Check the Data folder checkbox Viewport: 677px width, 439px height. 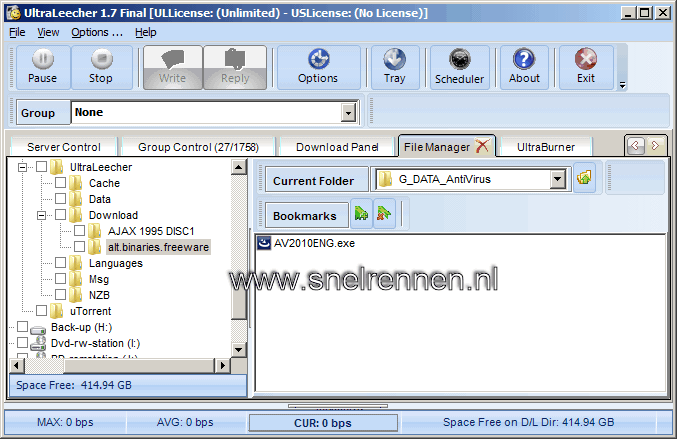click(x=60, y=198)
